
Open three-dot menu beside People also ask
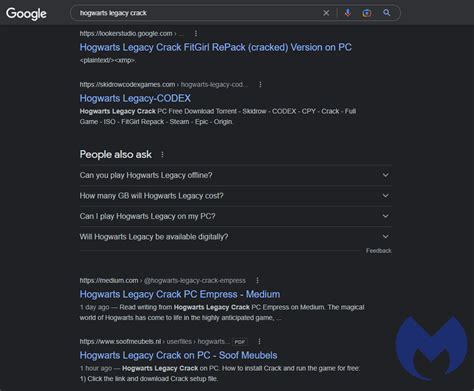[x=162, y=155]
